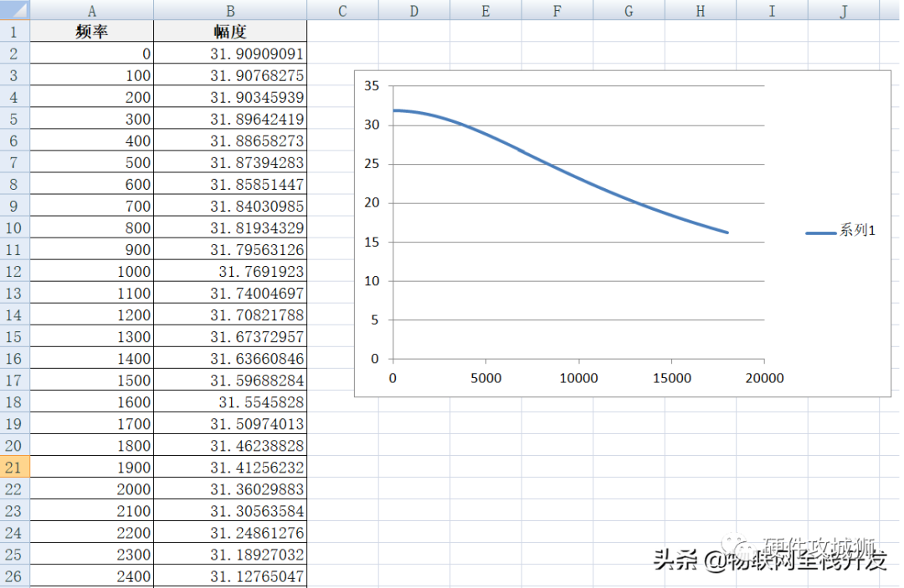Screen dimensions: 904x588
Task: Select cell with value 31.88658273
Action: [230, 141]
